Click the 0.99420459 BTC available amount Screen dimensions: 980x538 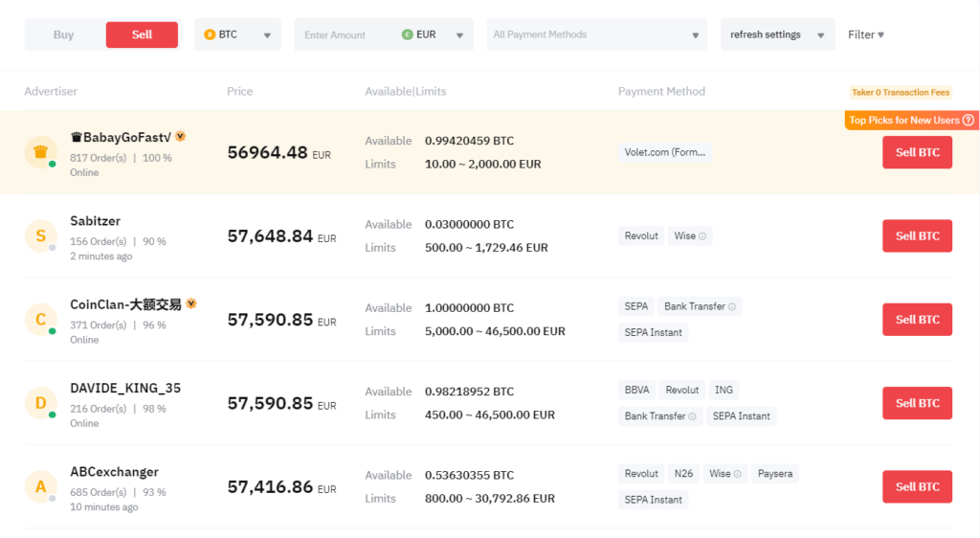click(469, 142)
